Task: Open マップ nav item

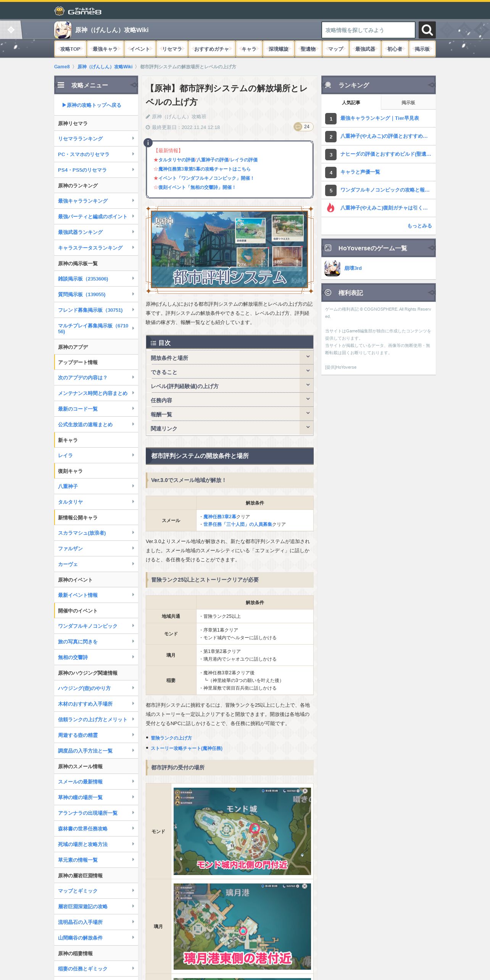Action: [x=336, y=49]
